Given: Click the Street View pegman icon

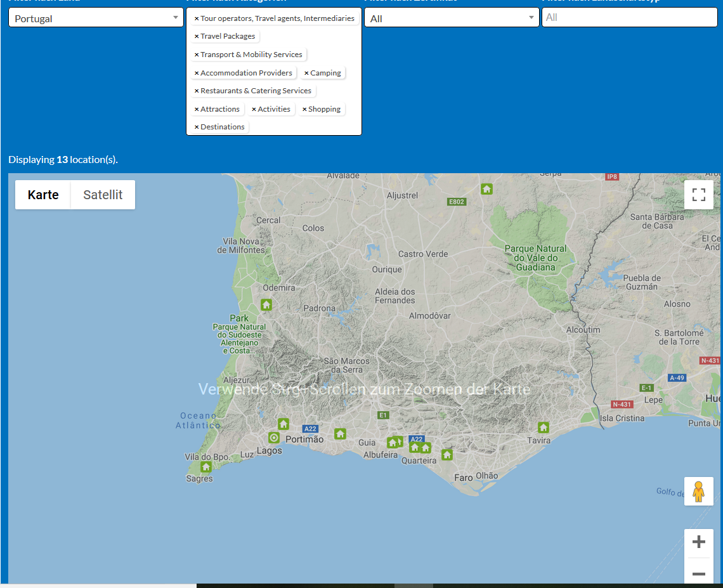Looking at the screenshot, I should click(698, 491).
